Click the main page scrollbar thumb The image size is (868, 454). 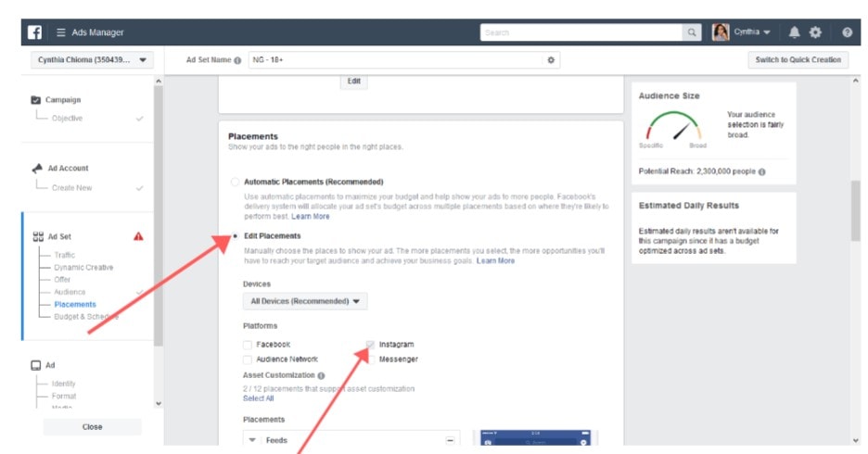coord(856,210)
